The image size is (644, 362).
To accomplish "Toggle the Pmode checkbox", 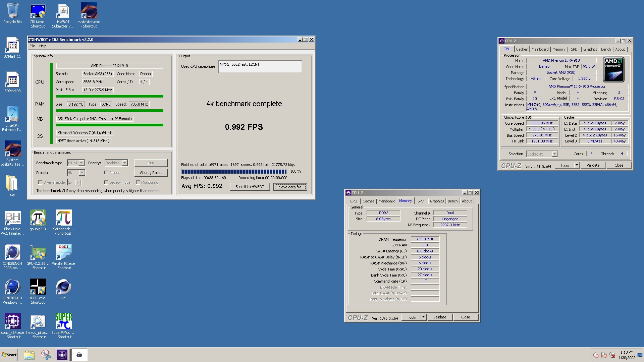I will click(106, 173).
